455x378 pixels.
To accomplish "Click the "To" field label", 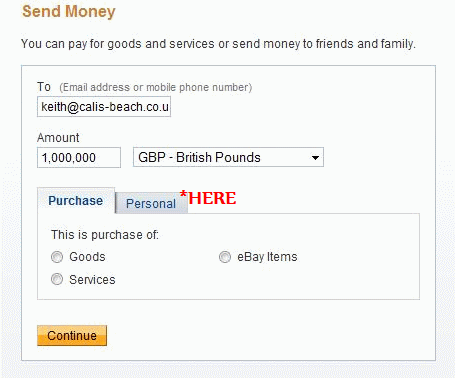I will (44, 87).
